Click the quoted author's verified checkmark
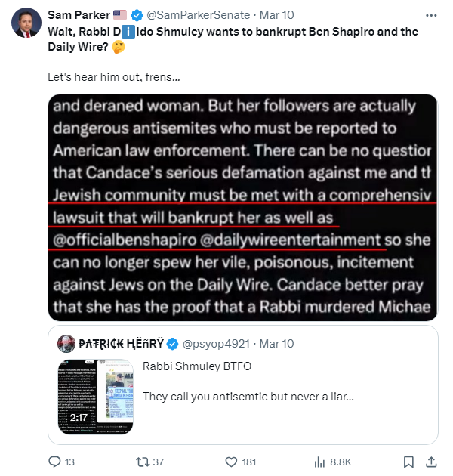This screenshot has height=476, width=453. [x=172, y=344]
